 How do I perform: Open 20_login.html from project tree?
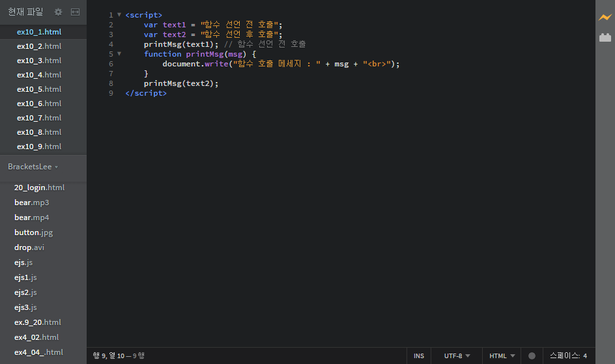39,188
